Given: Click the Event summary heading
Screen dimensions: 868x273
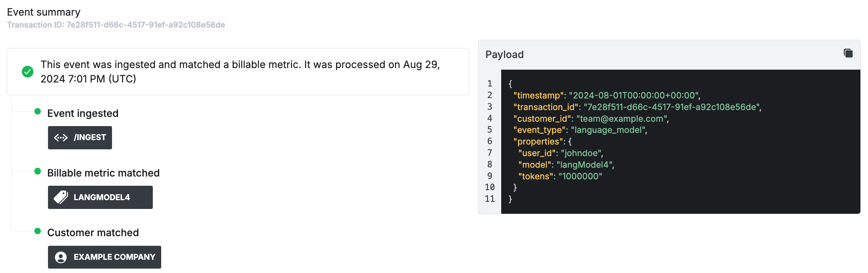Looking at the screenshot, I should pyautogui.click(x=44, y=12).
